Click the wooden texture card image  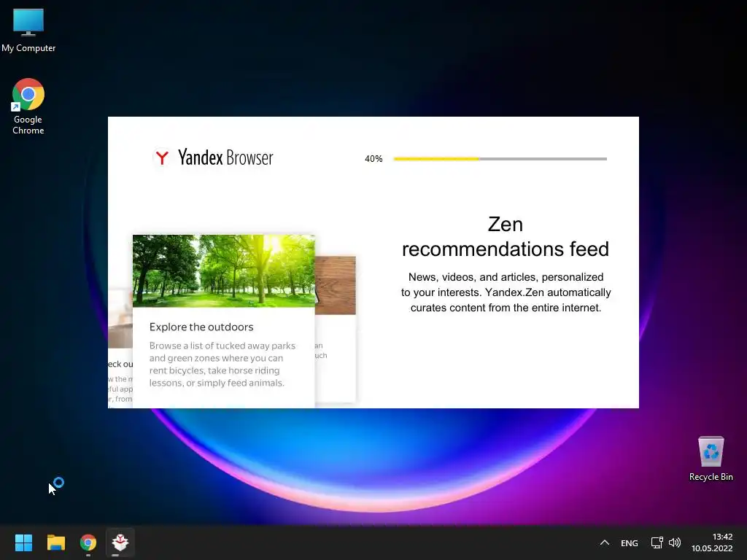336,285
